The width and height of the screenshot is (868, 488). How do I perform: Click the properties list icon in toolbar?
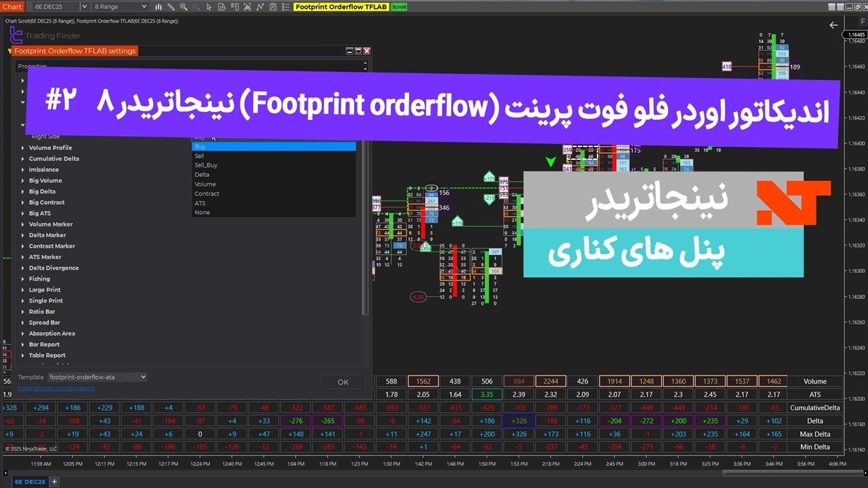point(285,7)
